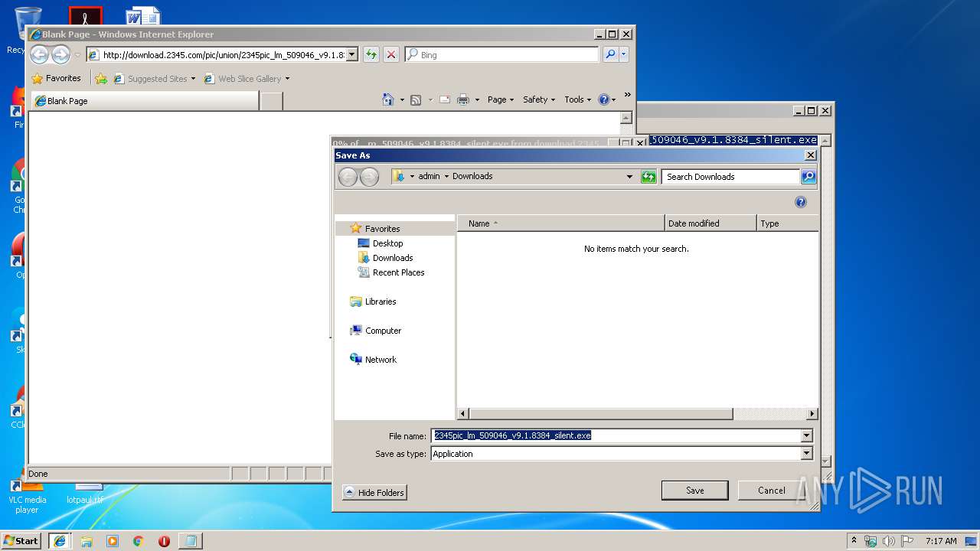Viewport: 980px width, 551px height.
Task: Click IE Refresh button
Action: (x=371, y=54)
